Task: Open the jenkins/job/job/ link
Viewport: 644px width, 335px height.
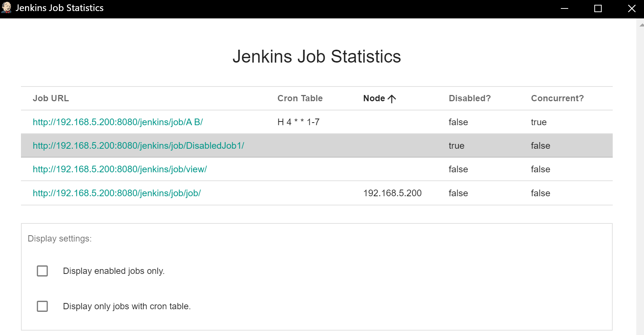Action: pyautogui.click(x=117, y=193)
